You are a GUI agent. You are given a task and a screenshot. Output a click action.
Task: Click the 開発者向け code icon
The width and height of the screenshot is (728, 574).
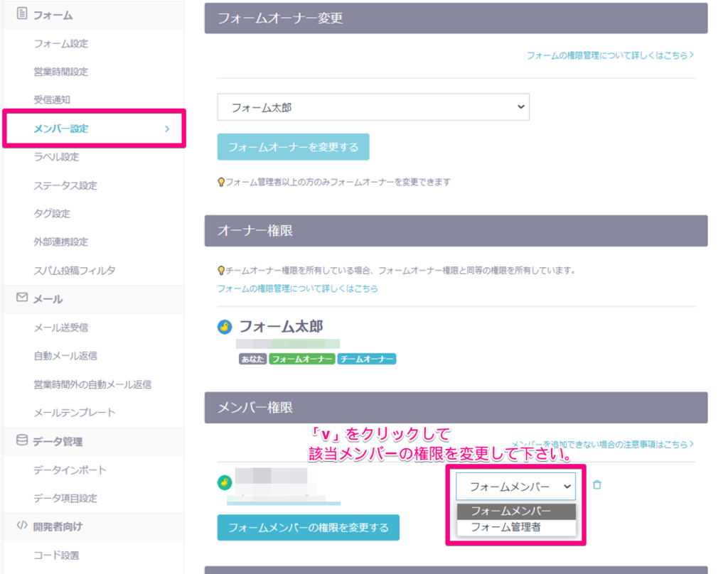coord(21,526)
